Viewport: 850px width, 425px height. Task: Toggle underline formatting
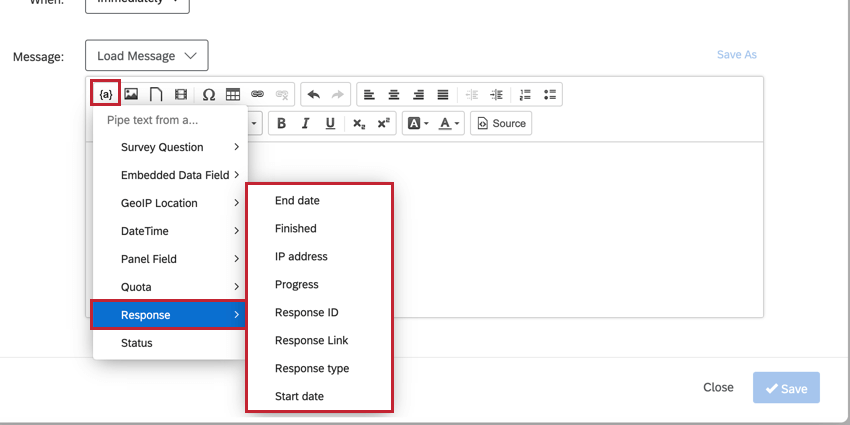(330, 124)
